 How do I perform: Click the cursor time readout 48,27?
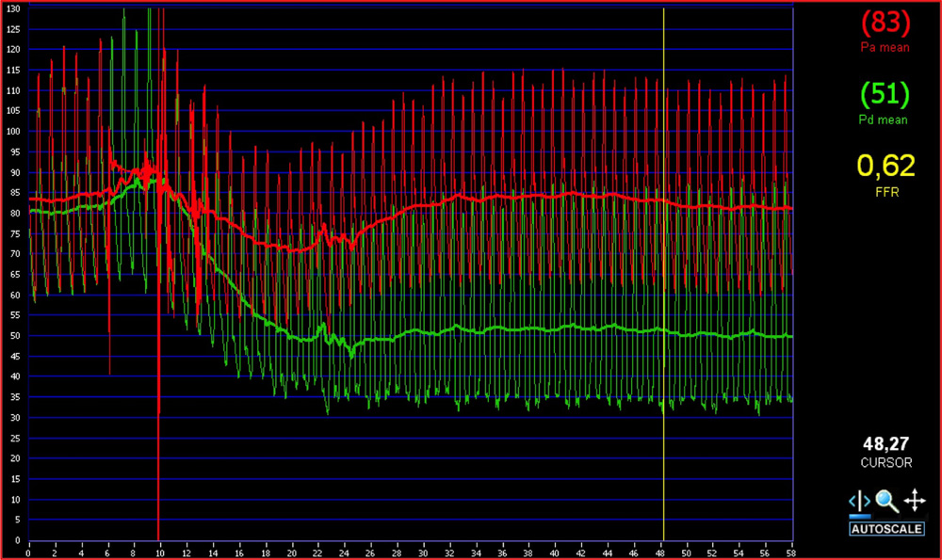tap(885, 443)
